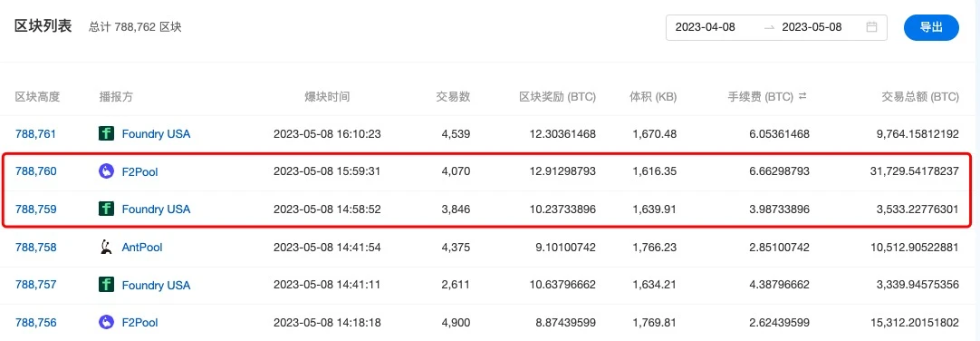This screenshot has width=980, height=341.
Task: Click the 总计 788,762 区块 summary text
Action: pos(136,27)
